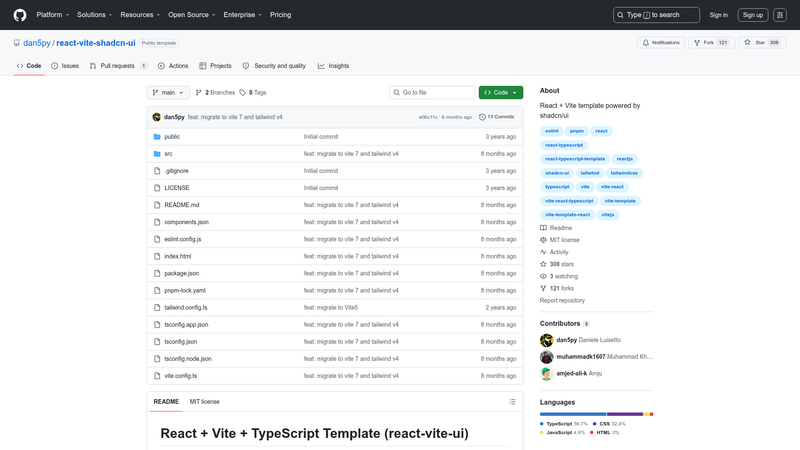Click the shadcn-ui topic tag

point(557,173)
